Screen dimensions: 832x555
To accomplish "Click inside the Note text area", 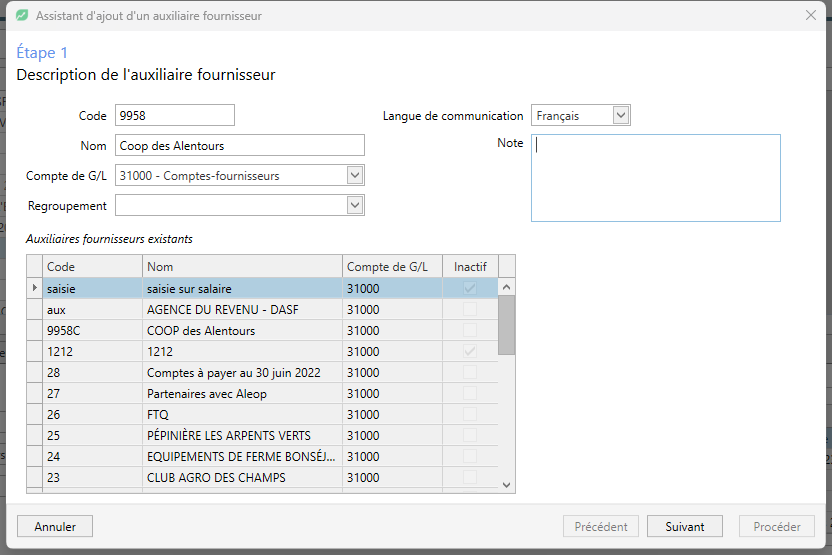I will 655,178.
